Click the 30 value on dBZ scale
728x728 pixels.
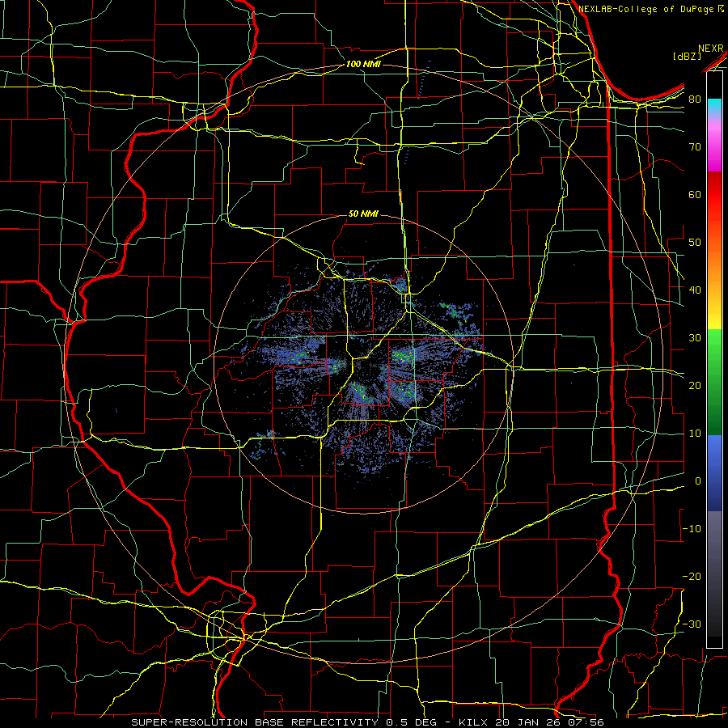tap(695, 338)
